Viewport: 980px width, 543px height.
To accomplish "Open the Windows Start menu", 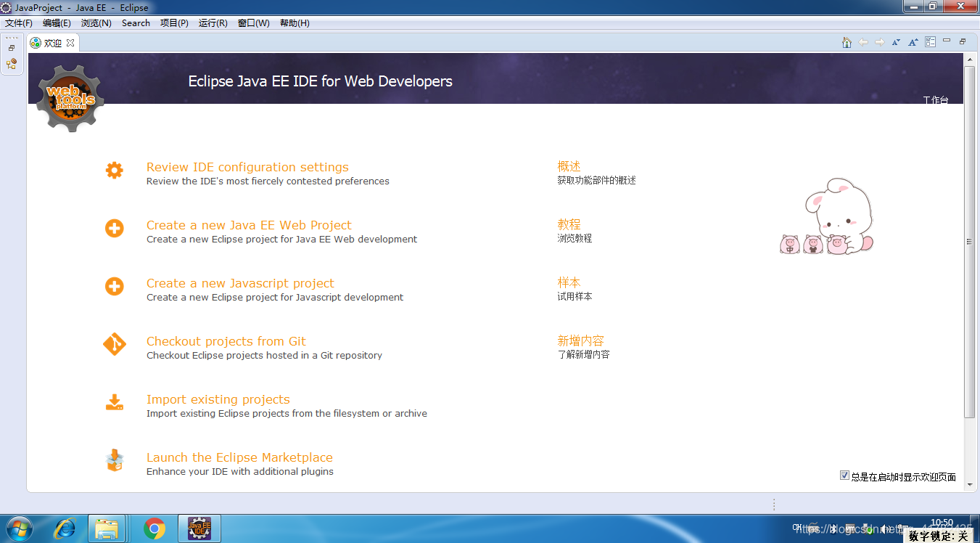I will coord(18,528).
